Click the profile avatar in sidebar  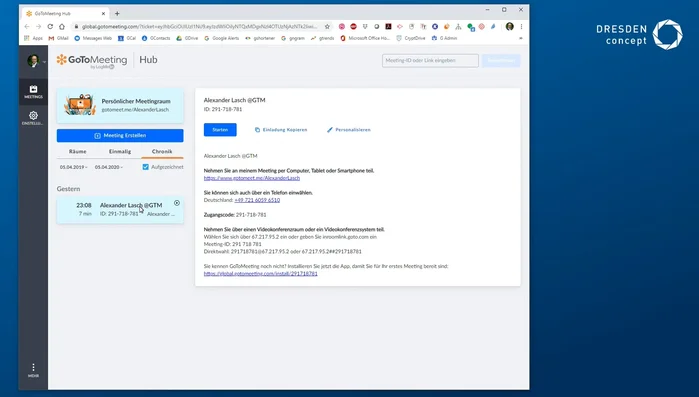[33, 61]
